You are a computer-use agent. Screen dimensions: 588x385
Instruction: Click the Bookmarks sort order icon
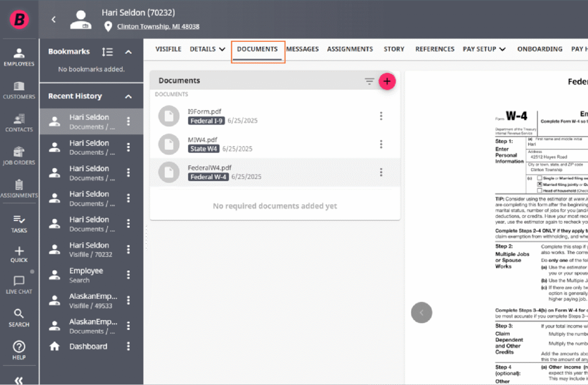click(107, 52)
